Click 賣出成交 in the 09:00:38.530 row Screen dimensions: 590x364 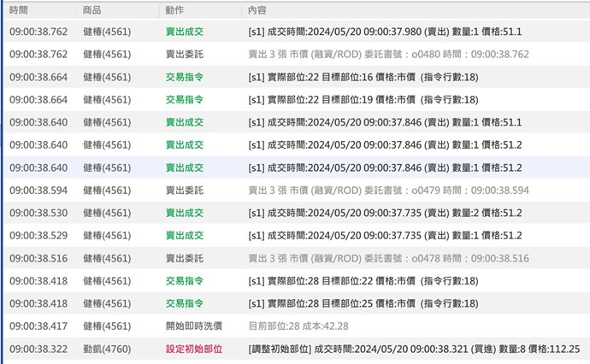(185, 213)
